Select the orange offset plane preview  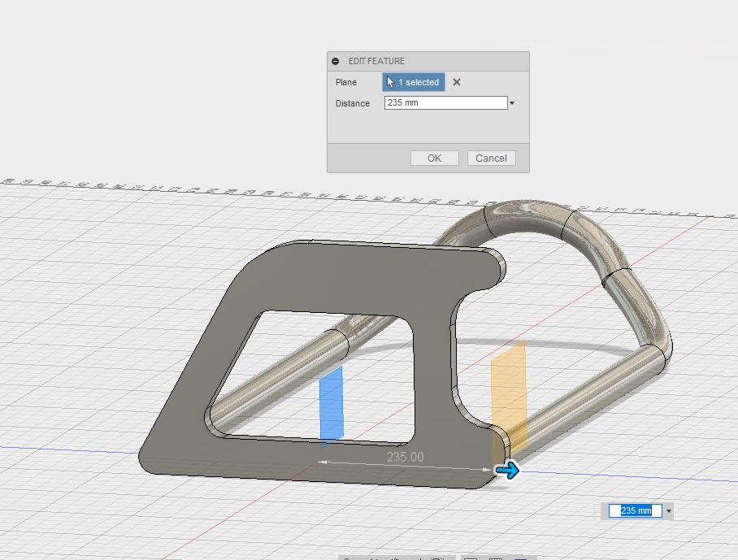[510, 389]
